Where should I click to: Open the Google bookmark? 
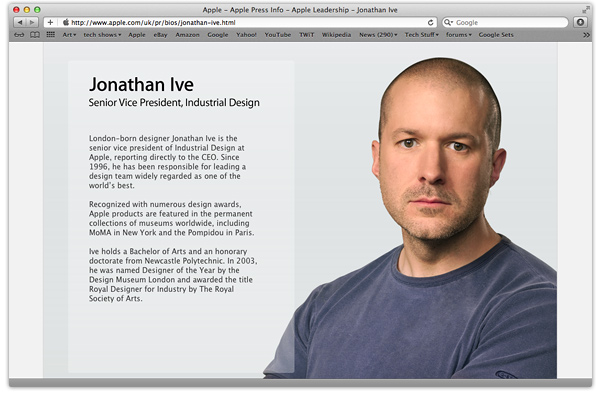click(218, 35)
